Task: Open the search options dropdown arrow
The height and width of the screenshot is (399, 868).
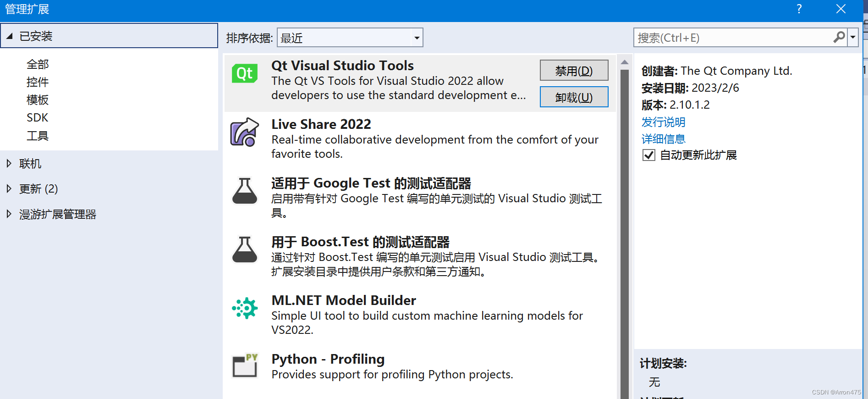Action: click(x=853, y=37)
